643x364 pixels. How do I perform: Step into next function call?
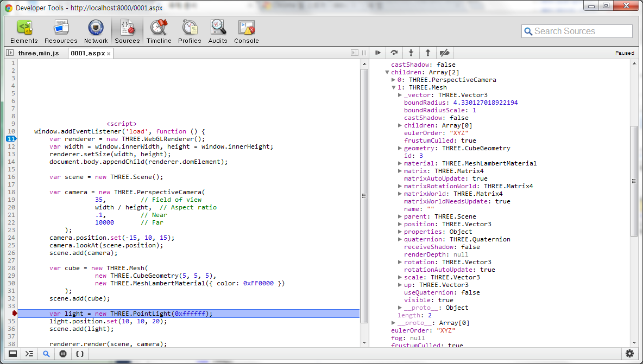click(411, 53)
